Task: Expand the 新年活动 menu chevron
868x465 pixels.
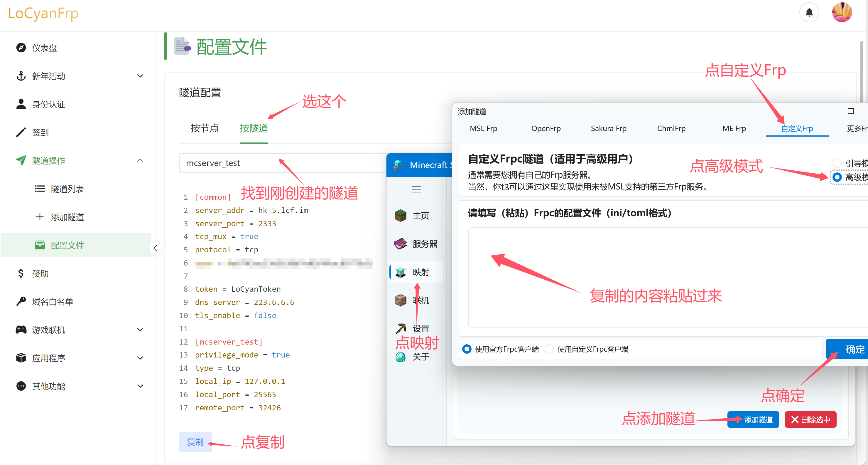Action: coord(140,76)
